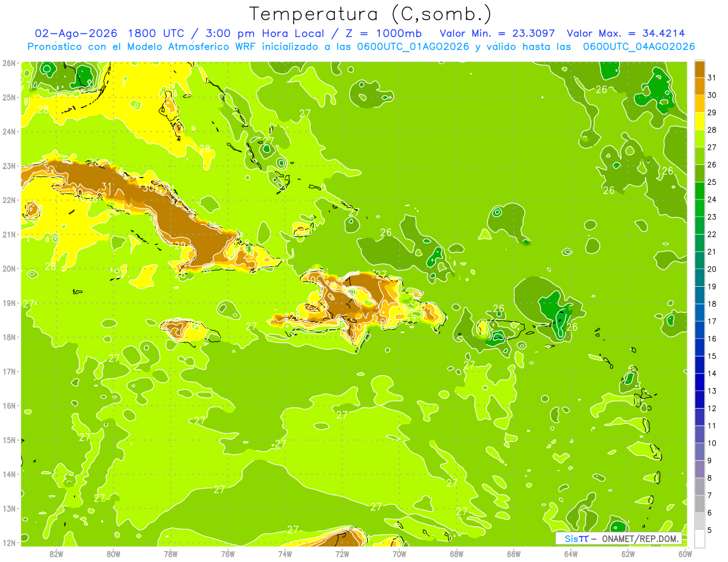Click color scale label 29
The width and height of the screenshot is (728, 562).
pos(712,112)
